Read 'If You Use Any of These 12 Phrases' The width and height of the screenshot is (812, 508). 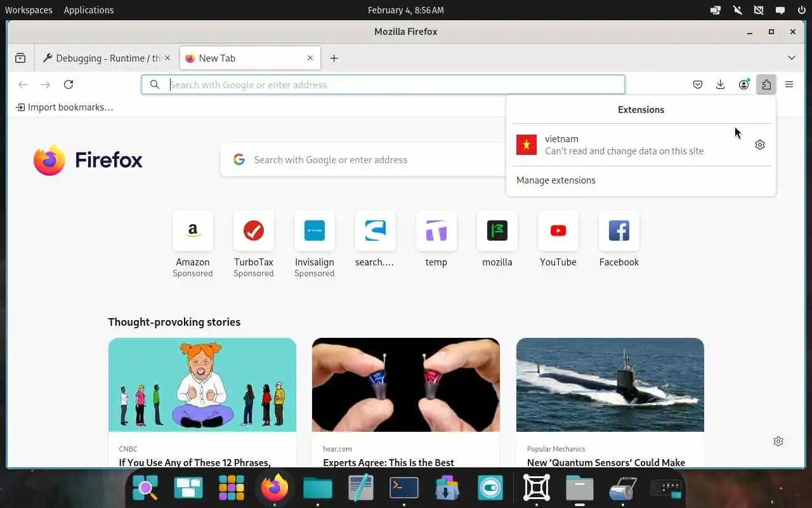tap(195, 462)
